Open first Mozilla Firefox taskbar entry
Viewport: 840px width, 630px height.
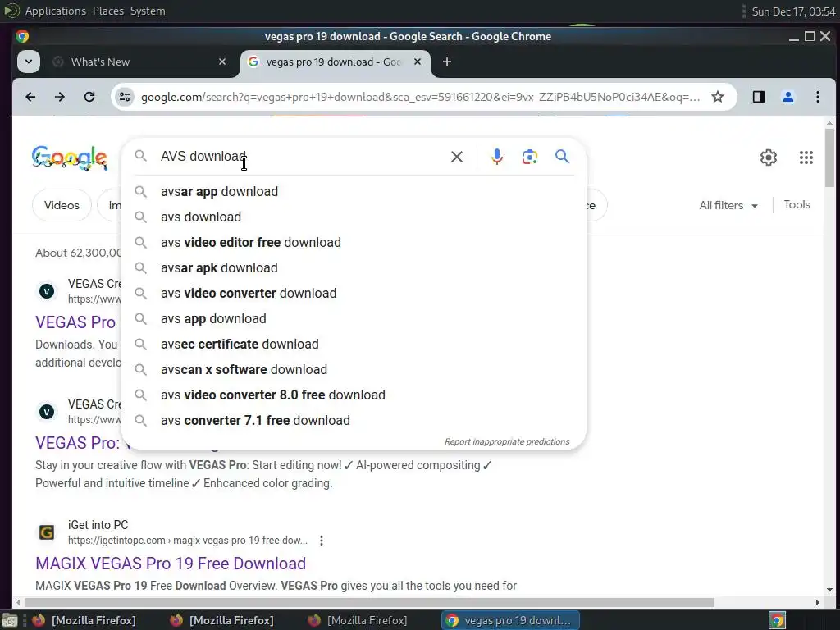point(84,620)
